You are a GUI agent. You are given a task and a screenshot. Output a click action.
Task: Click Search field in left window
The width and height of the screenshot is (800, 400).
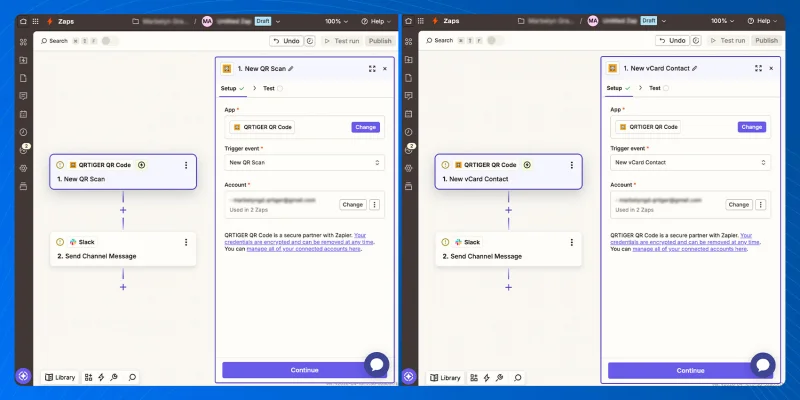point(54,41)
